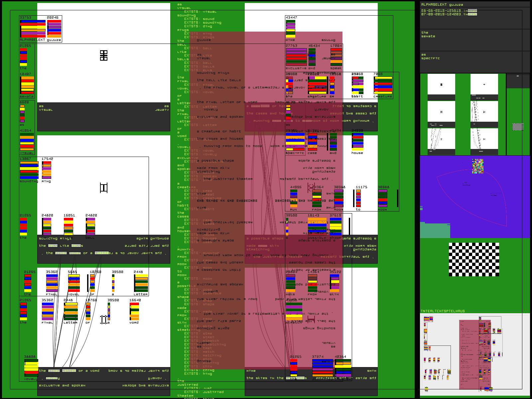
Task: Click the large checkerboard pattern in the right panel
Action: 474,259
